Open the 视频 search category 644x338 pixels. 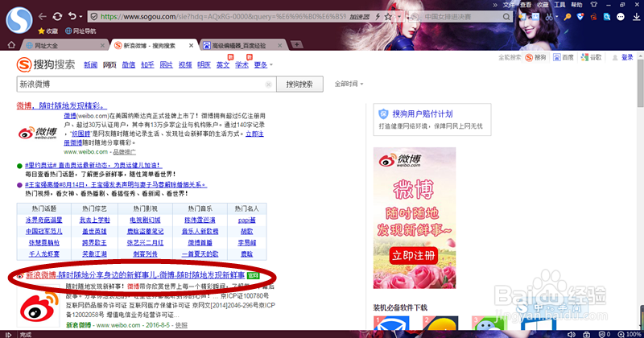pyautogui.click(x=185, y=65)
